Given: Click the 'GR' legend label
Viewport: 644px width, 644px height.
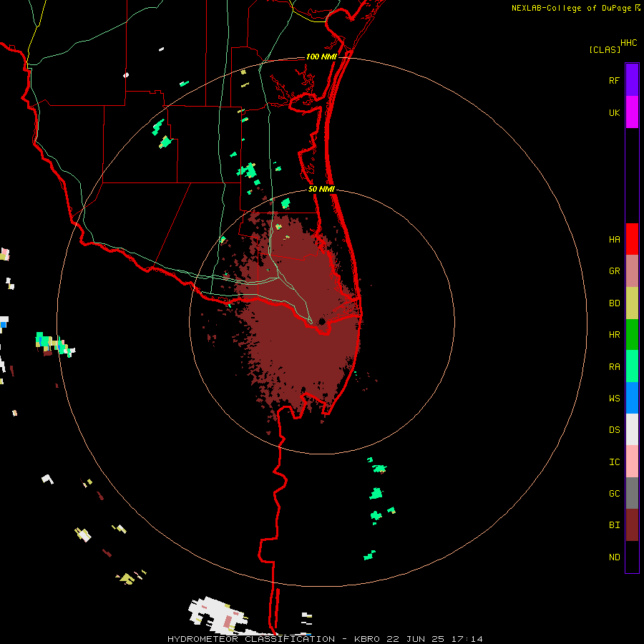Looking at the screenshot, I should click(615, 271).
